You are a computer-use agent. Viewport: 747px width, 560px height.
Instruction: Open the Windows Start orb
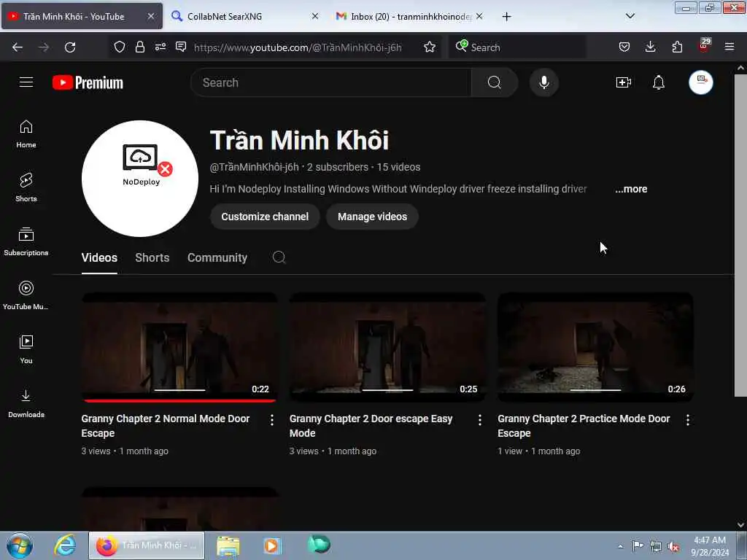[20, 545]
